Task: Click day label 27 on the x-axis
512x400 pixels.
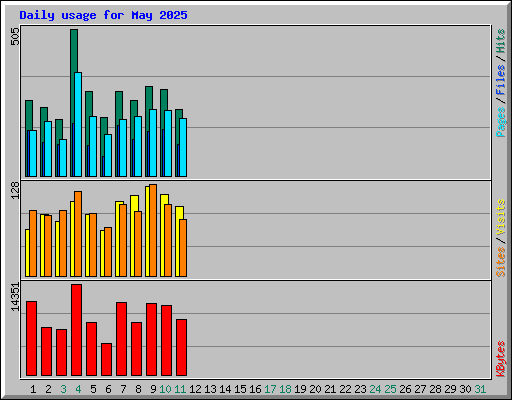Action: click(x=420, y=389)
